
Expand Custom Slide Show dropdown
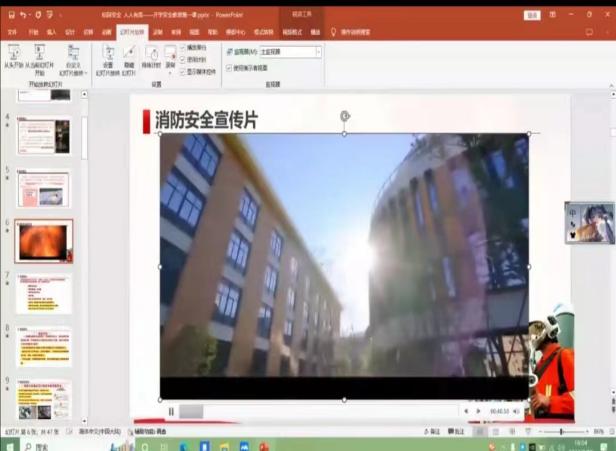coord(74,60)
